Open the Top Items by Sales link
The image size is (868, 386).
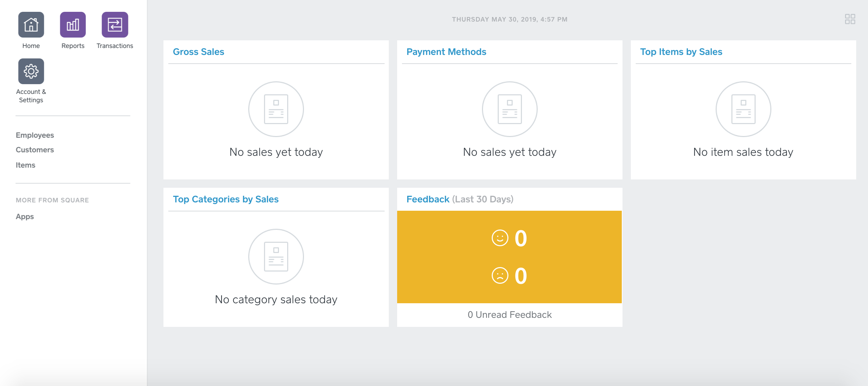coord(681,51)
